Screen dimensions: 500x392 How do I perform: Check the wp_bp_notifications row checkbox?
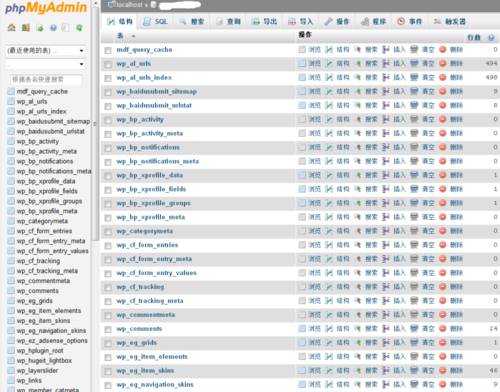pos(108,148)
